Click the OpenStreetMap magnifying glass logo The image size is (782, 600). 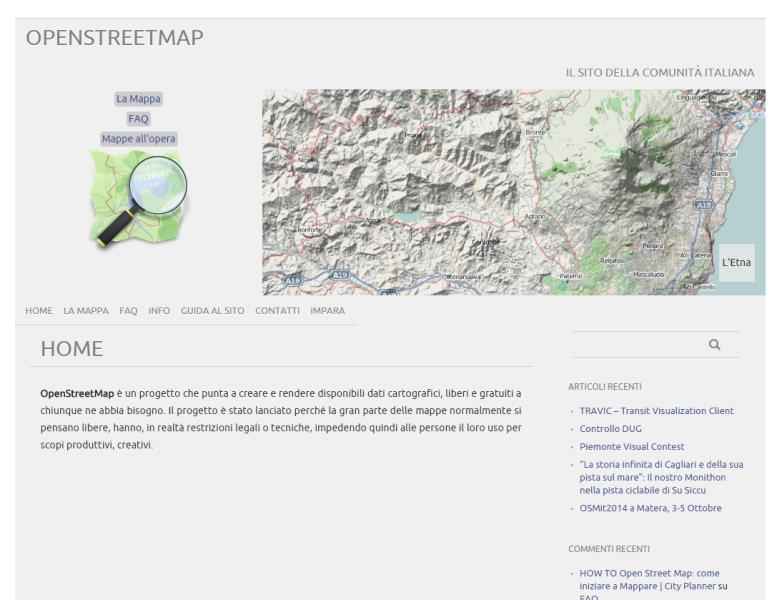(x=139, y=199)
